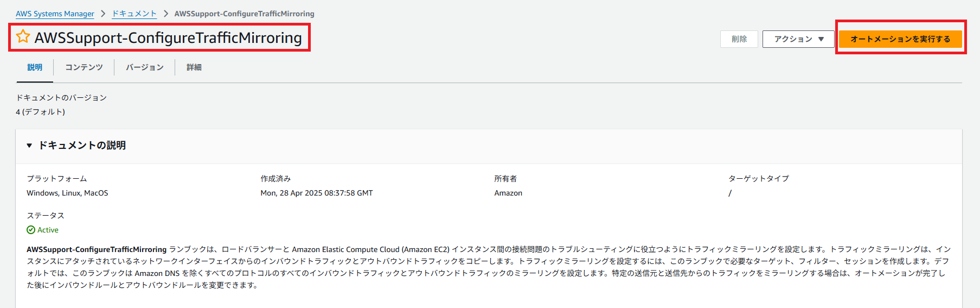The height and width of the screenshot is (308, 980).
Task: Navigate to the ドキュメント breadcrumb link
Action: pyautogui.click(x=134, y=14)
